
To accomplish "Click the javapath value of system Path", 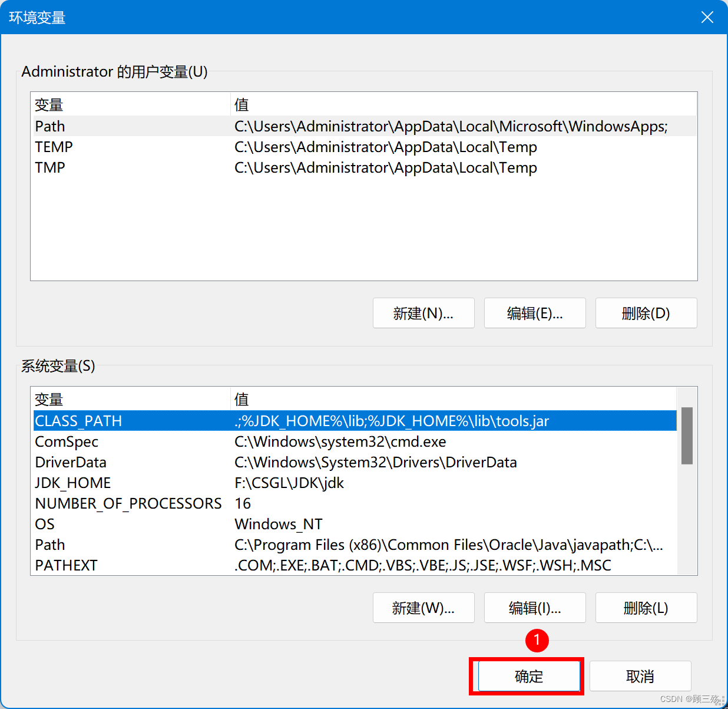I will tap(449, 545).
